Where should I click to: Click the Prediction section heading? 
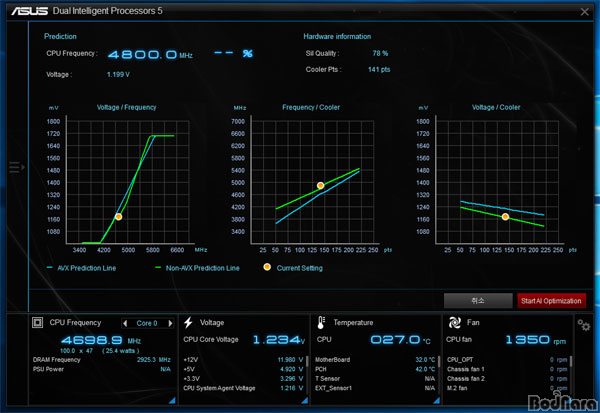(60, 36)
